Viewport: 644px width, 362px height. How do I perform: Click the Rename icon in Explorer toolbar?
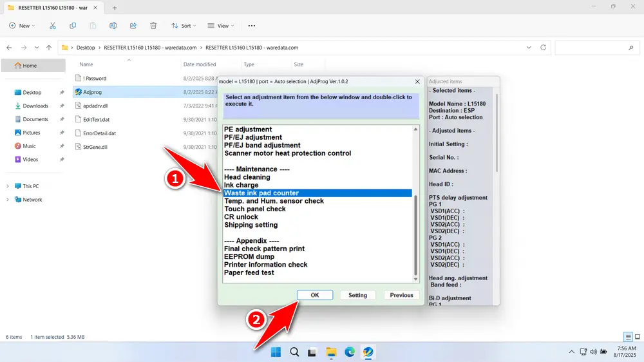(x=113, y=26)
